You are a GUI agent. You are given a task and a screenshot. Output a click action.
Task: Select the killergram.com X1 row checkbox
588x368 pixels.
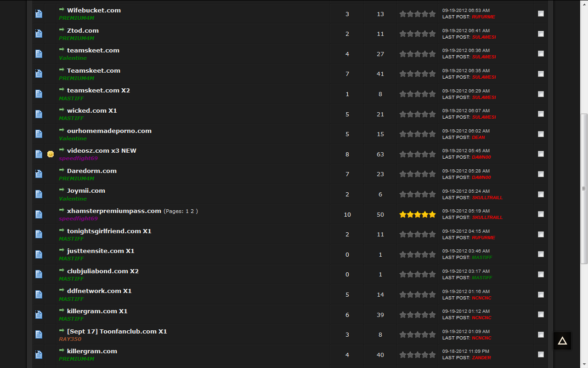(541, 315)
